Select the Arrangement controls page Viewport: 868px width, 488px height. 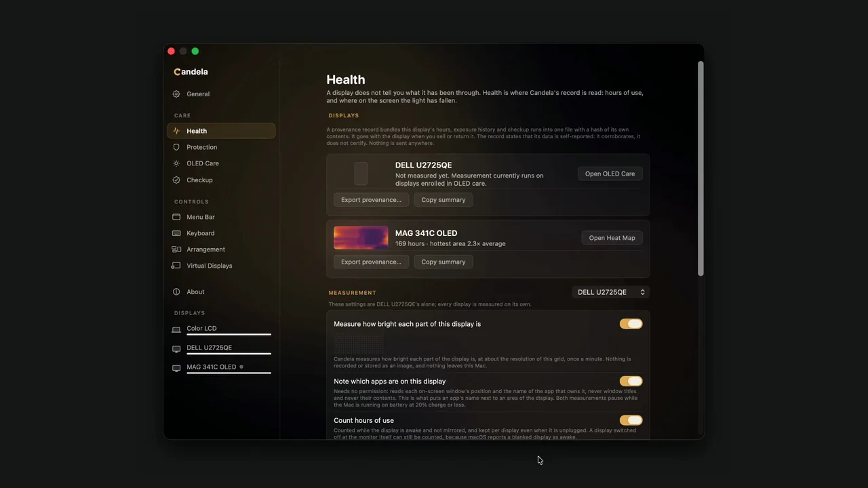point(221,249)
